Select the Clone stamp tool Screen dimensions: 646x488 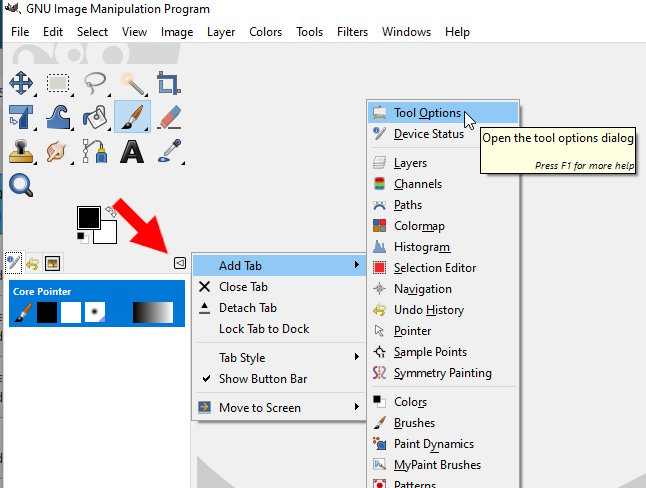21,152
